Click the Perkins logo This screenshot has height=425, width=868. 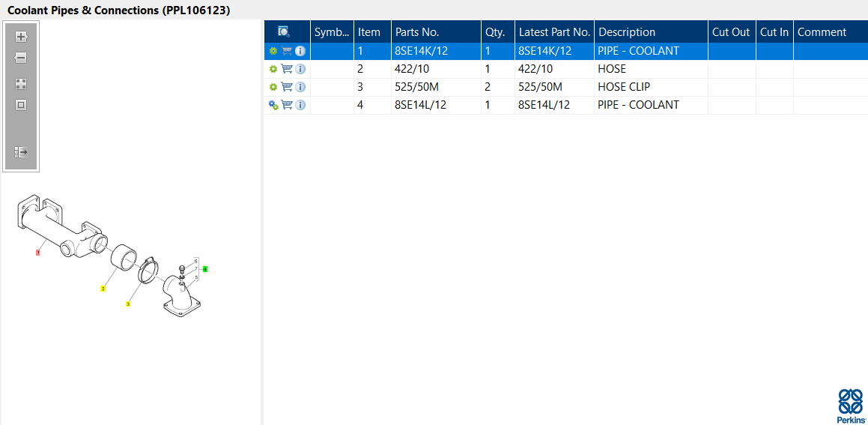pos(850,406)
